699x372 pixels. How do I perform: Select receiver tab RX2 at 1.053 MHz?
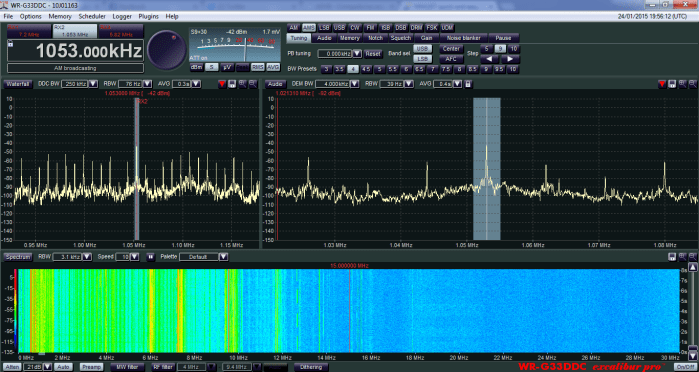click(74, 31)
